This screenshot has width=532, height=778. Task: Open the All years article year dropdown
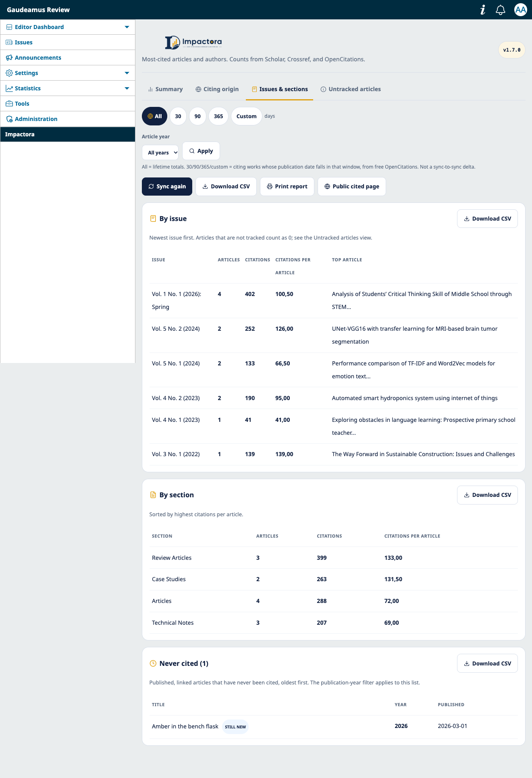click(160, 152)
